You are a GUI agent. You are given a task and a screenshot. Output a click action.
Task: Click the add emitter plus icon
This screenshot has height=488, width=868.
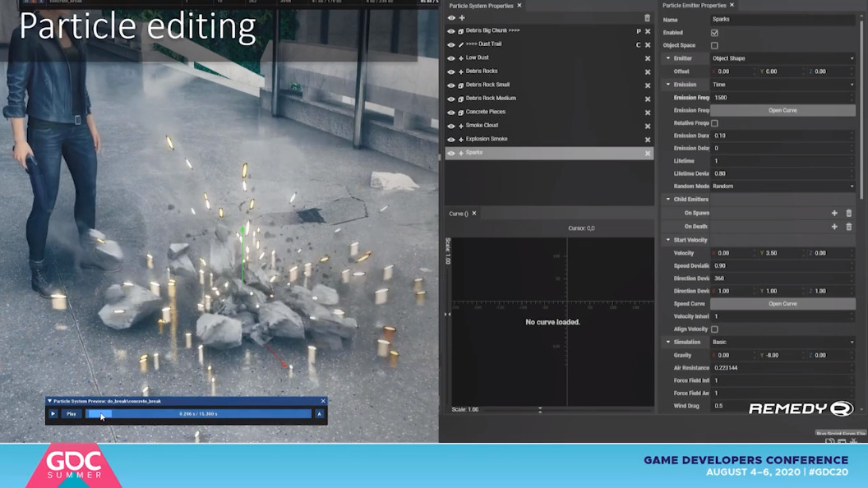tap(462, 18)
